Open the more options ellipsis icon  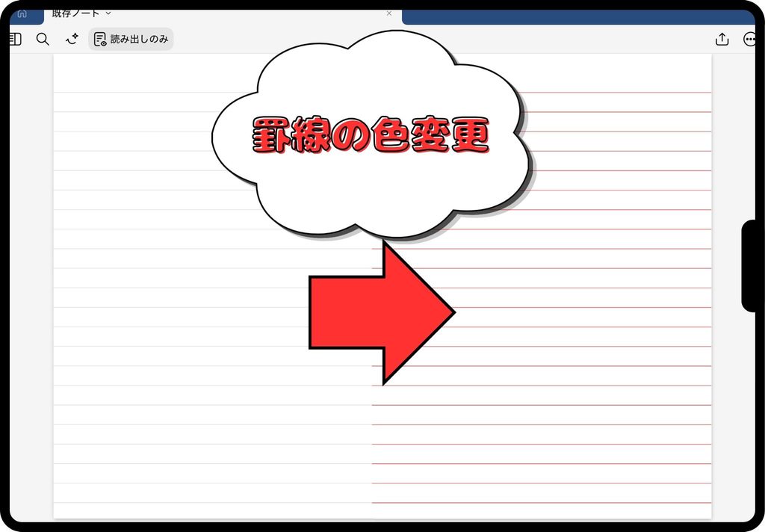tap(749, 39)
